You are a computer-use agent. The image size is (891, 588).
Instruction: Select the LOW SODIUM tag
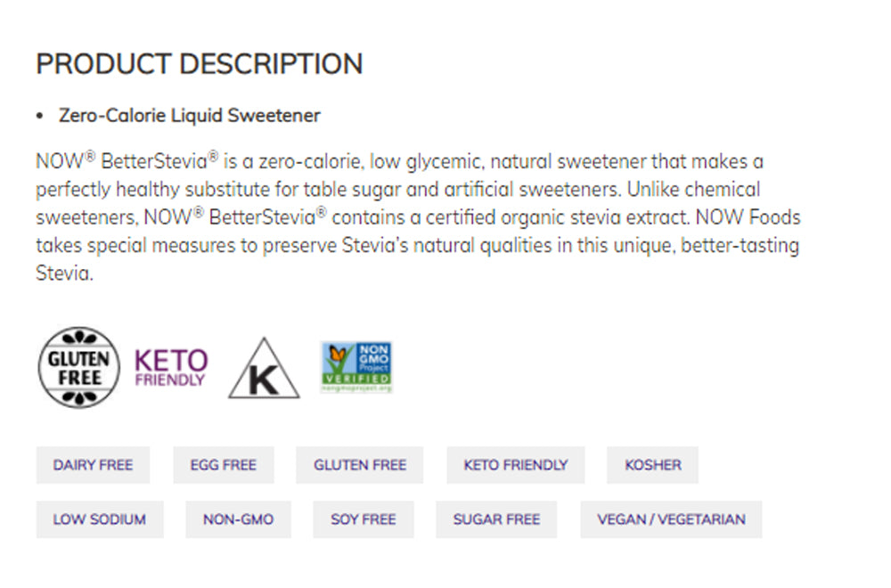pyautogui.click(x=99, y=519)
